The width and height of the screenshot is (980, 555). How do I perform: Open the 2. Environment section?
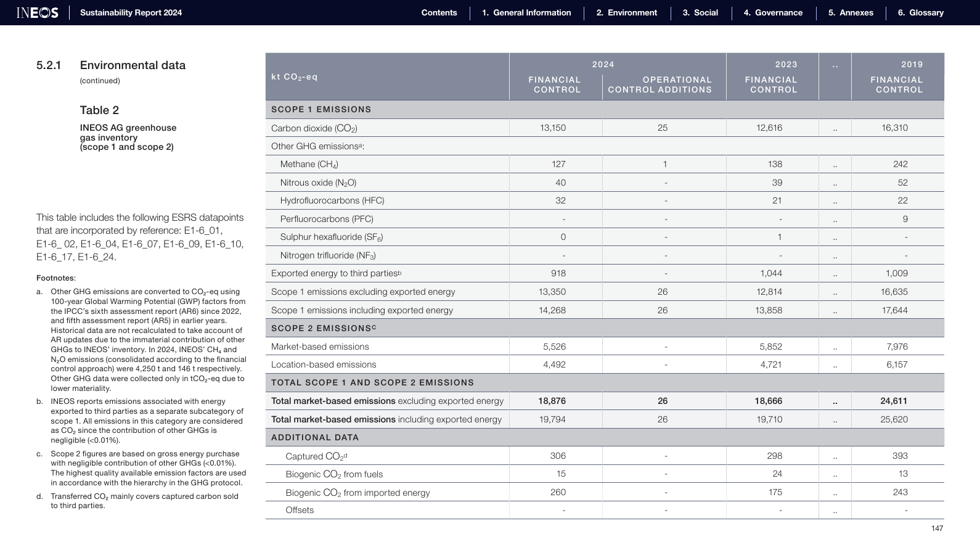coord(626,12)
